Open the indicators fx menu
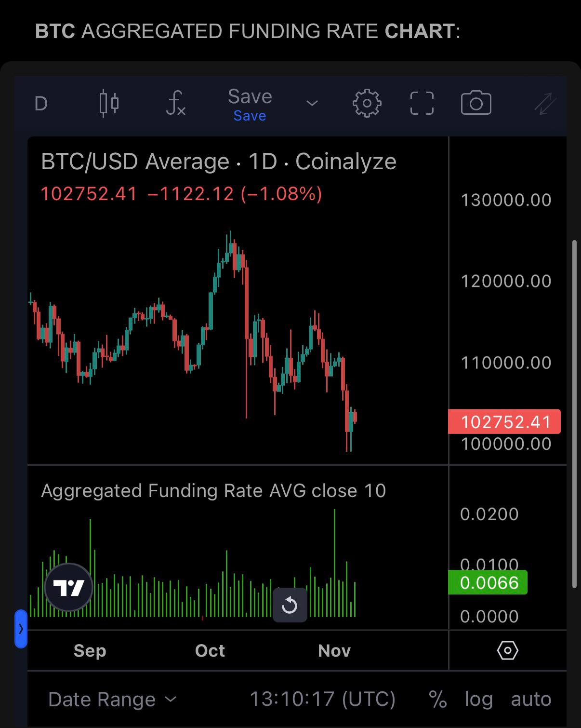 (x=175, y=103)
